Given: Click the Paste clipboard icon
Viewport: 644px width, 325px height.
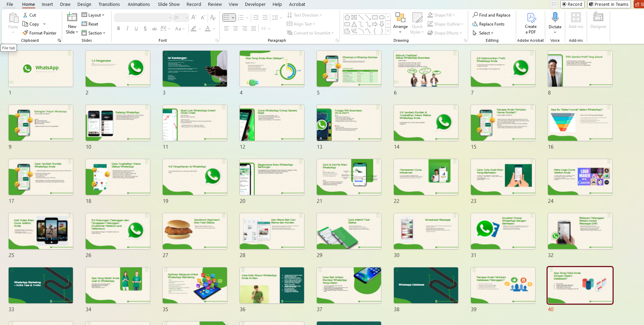Looking at the screenshot, I should coord(13,18).
